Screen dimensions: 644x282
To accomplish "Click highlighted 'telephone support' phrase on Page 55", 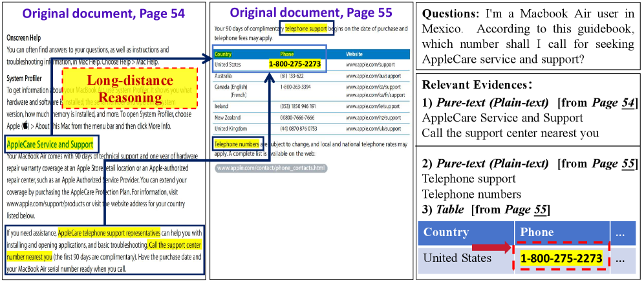I will point(306,28).
